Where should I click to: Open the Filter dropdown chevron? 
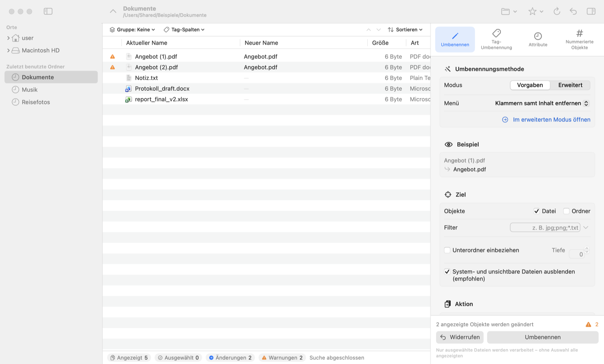pos(586,228)
